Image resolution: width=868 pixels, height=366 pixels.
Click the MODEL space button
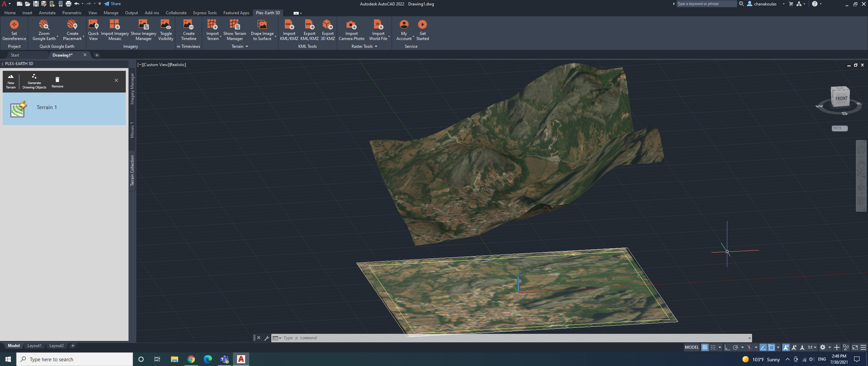(692, 347)
